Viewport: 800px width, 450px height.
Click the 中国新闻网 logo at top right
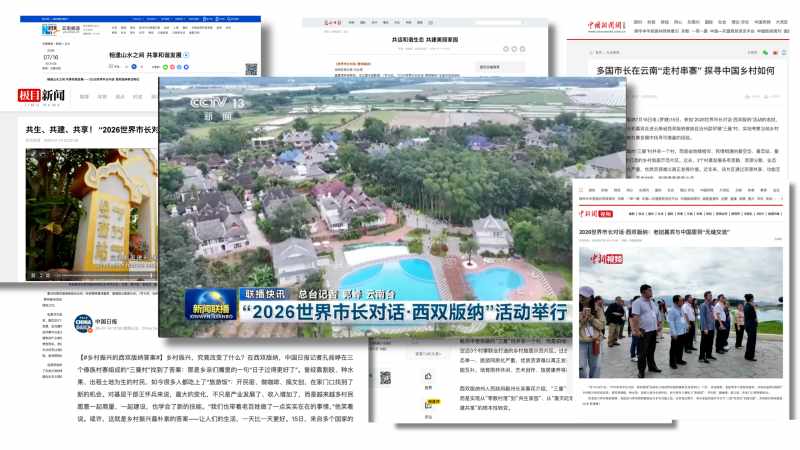click(x=606, y=26)
